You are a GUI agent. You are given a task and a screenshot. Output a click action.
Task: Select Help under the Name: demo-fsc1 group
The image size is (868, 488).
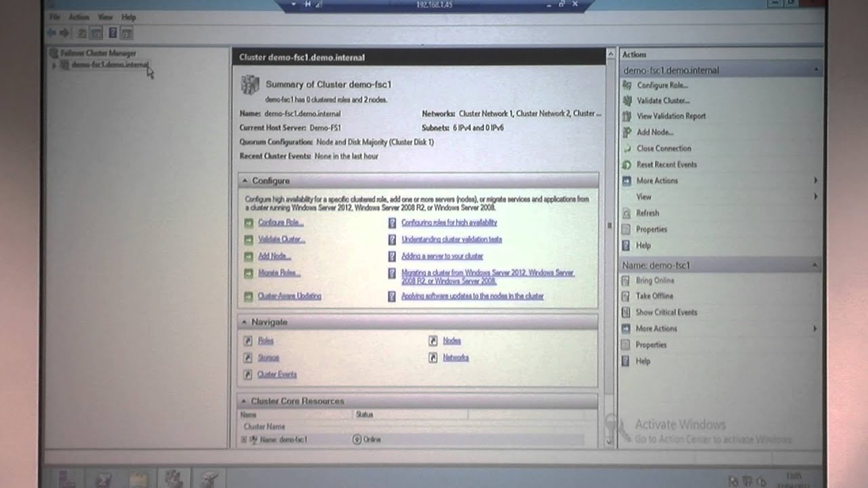[643, 361]
